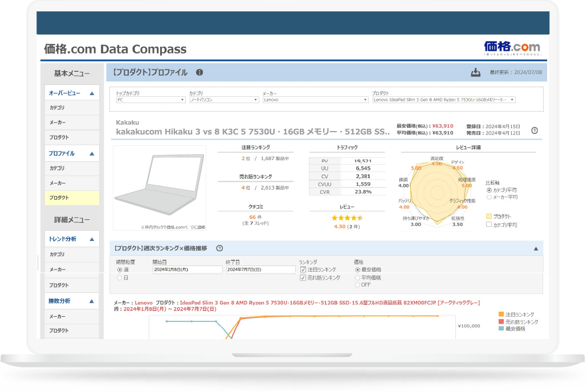This screenshot has height=392, width=587.
Task: Click the 66 件 クチコミ count
Action: 255,217
